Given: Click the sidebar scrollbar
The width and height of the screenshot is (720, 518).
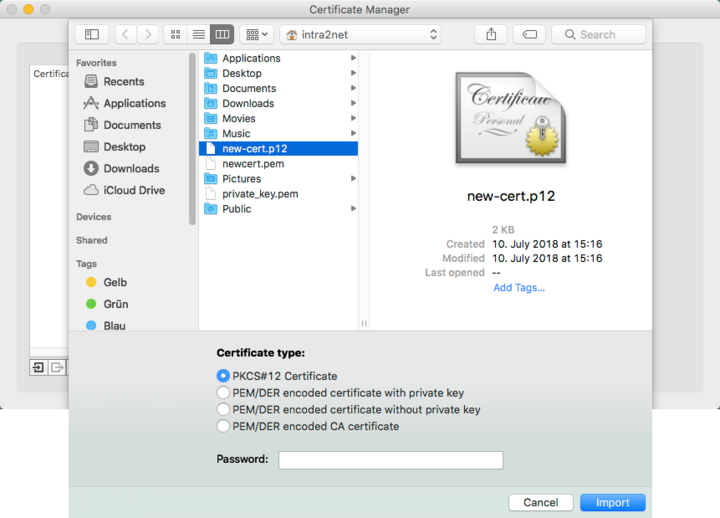Looking at the screenshot, I should pos(192,139).
